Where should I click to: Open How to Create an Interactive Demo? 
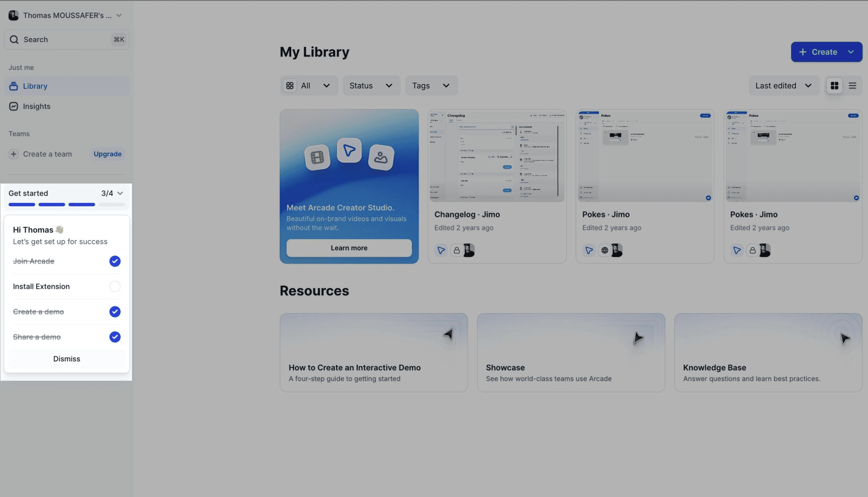point(374,353)
